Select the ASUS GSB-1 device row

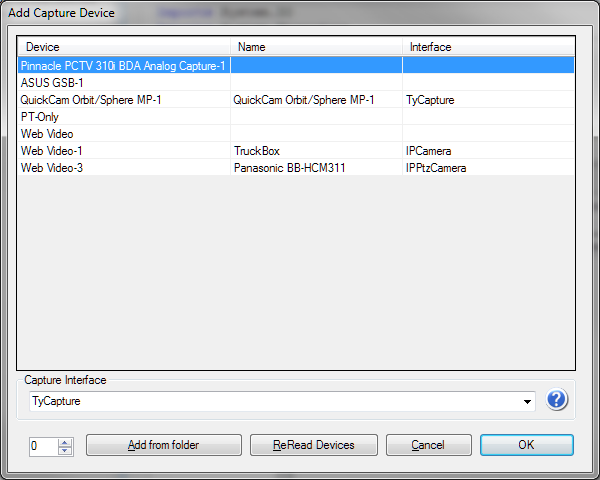(296, 83)
